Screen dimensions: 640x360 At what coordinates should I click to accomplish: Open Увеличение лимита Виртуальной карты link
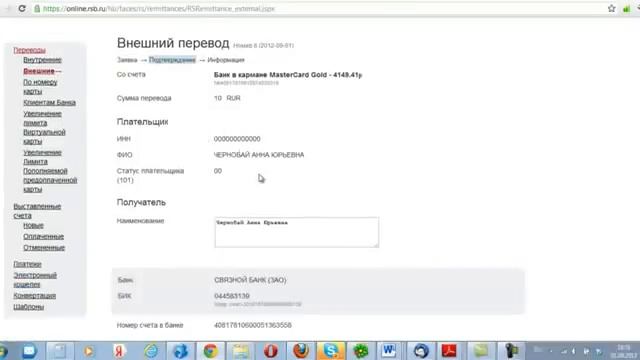click(x=44, y=127)
